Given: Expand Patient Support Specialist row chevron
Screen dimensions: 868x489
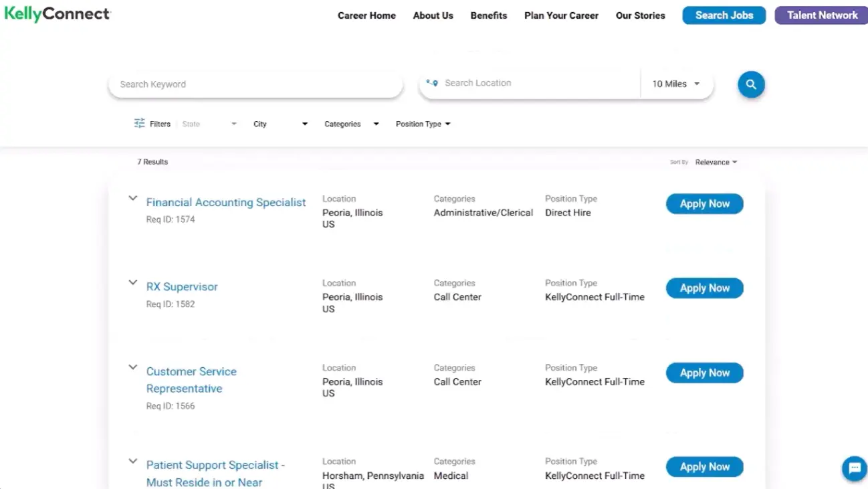Looking at the screenshot, I should click(133, 462).
